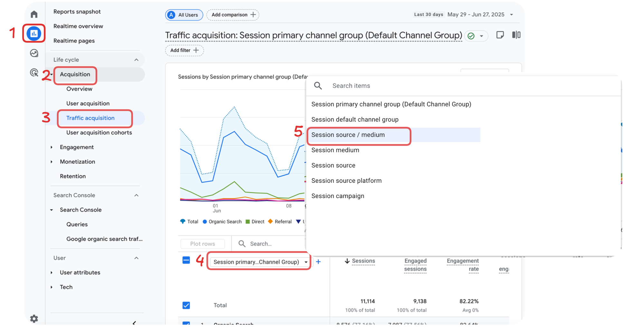The image size is (644, 331).
Task: Click the Add filter button
Action: coord(185,50)
